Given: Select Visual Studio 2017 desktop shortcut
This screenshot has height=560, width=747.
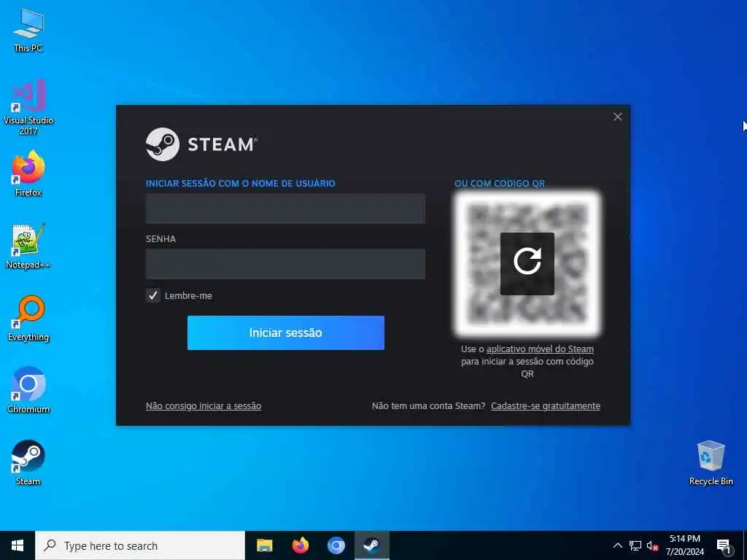Looking at the screenshot, I should click(x=28, y=107).
